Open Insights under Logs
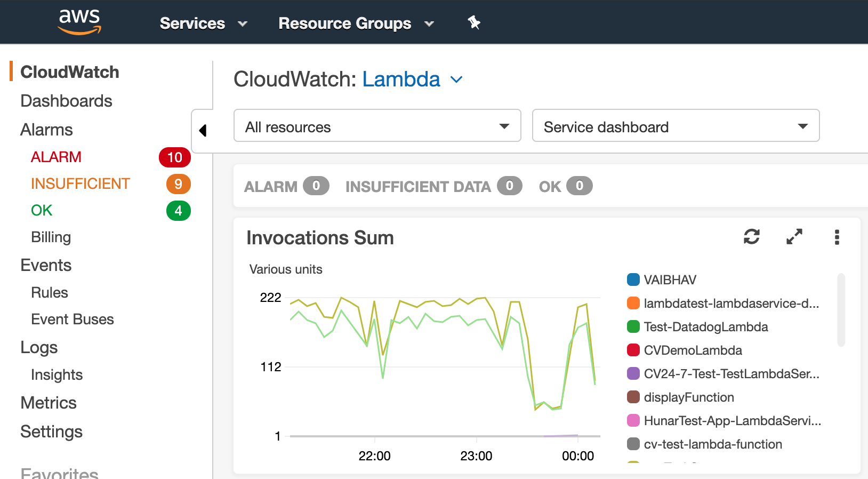 click(x=57, y=374)
